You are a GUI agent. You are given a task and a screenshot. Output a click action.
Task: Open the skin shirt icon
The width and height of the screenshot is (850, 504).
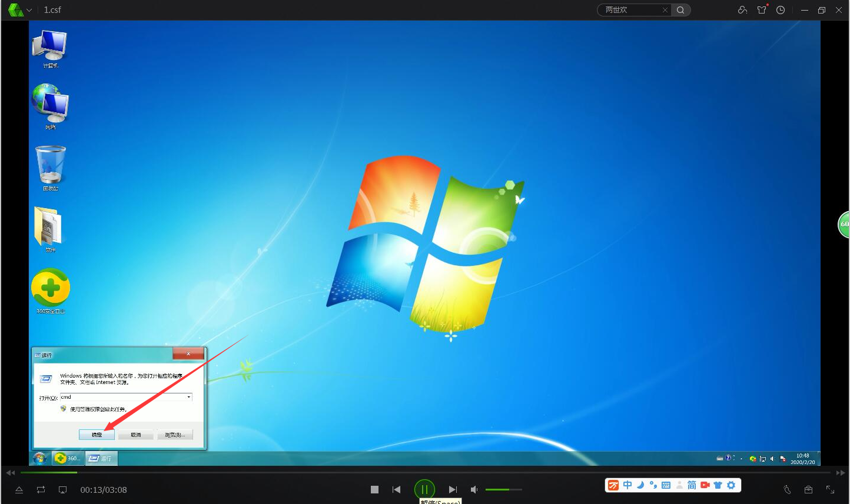point(762,10)
